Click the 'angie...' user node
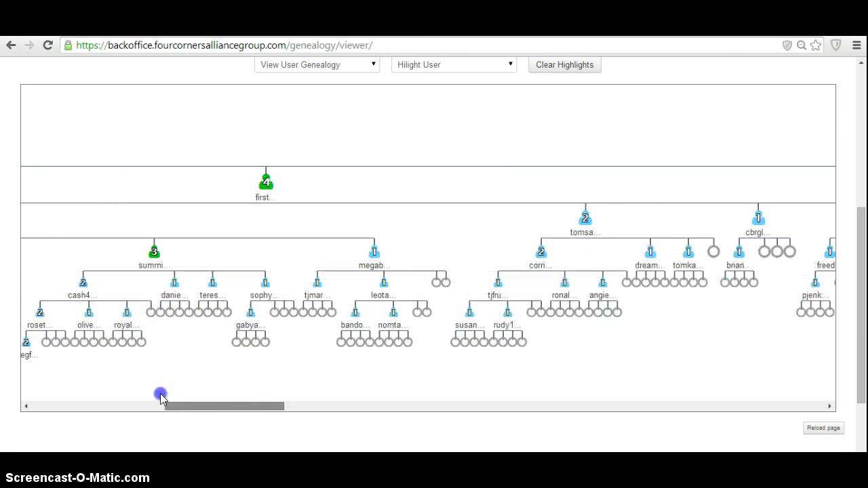The height and width of the screenshot is (488, 868). (602, 282)
